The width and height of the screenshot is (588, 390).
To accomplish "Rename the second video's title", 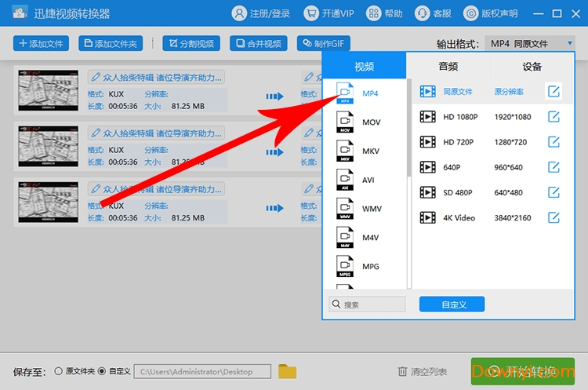I will coord(156,133).
